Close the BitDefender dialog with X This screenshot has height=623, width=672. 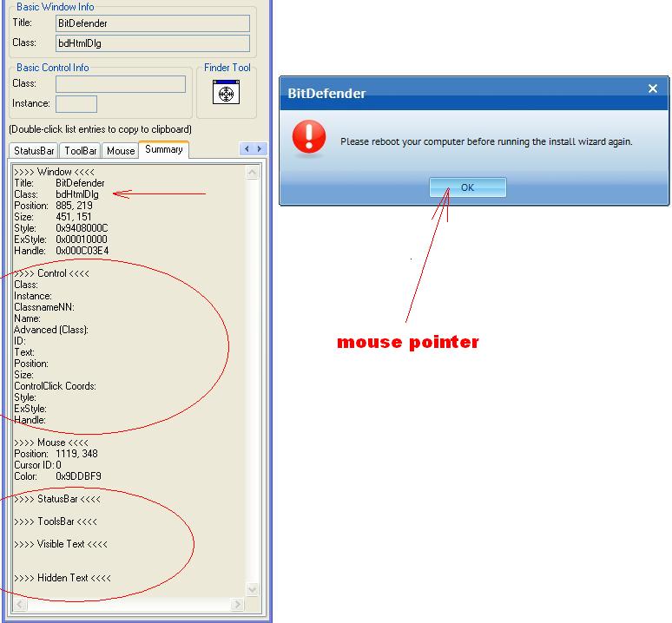653,89
